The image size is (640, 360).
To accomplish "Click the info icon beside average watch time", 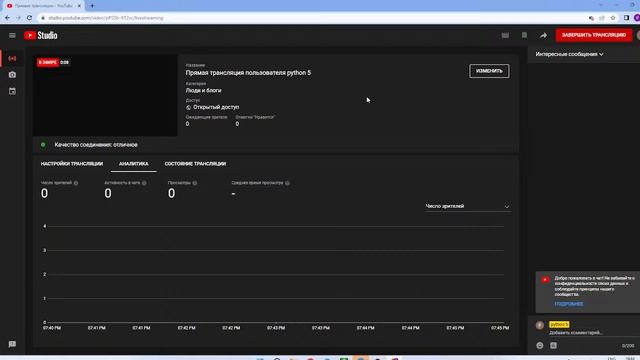I will click(287, 183).
